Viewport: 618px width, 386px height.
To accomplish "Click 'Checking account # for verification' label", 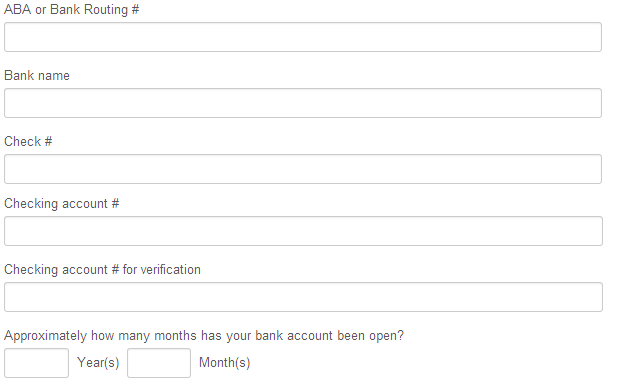I will 102,269.
